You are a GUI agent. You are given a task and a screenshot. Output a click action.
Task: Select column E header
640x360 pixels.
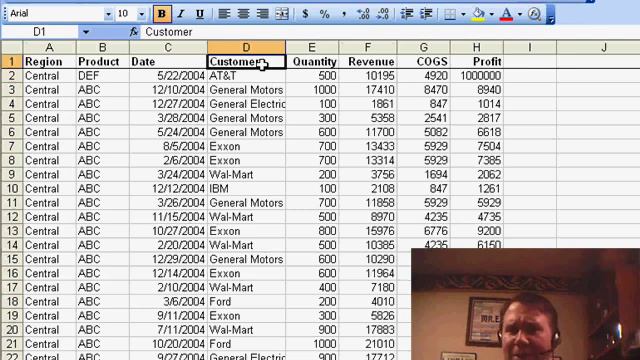pos(312,47)
